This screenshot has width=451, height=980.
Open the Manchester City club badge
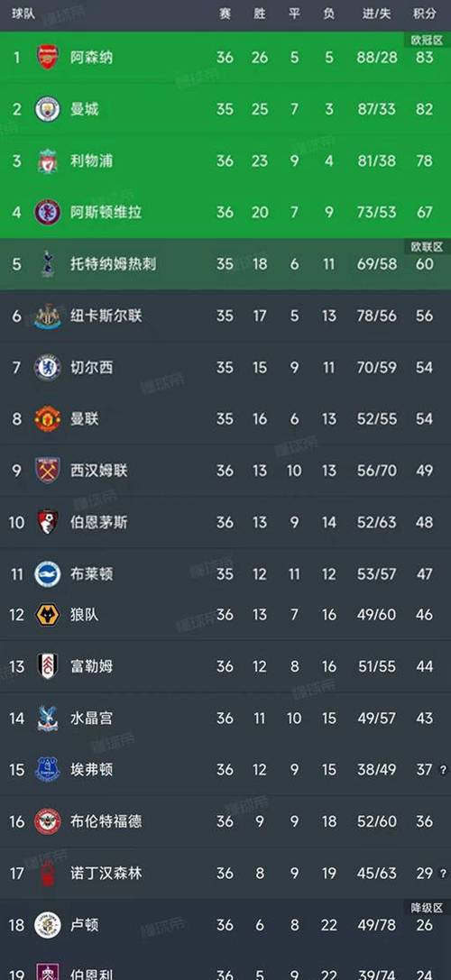pos(48,109)
